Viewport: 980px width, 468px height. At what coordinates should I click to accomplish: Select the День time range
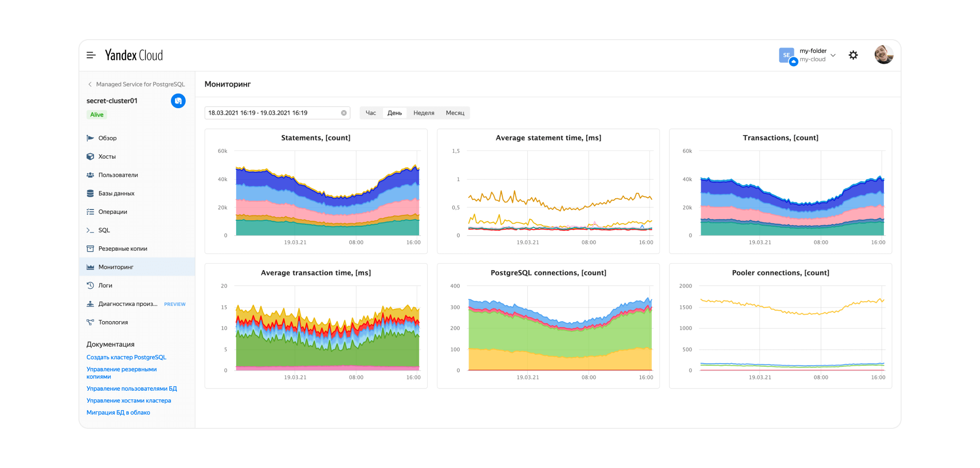394,113
